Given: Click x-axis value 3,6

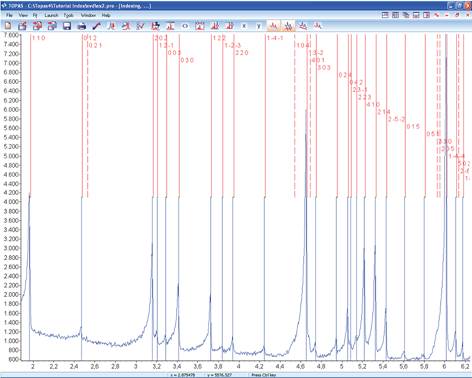Looking at the screenshot, I should click(197, 367).
